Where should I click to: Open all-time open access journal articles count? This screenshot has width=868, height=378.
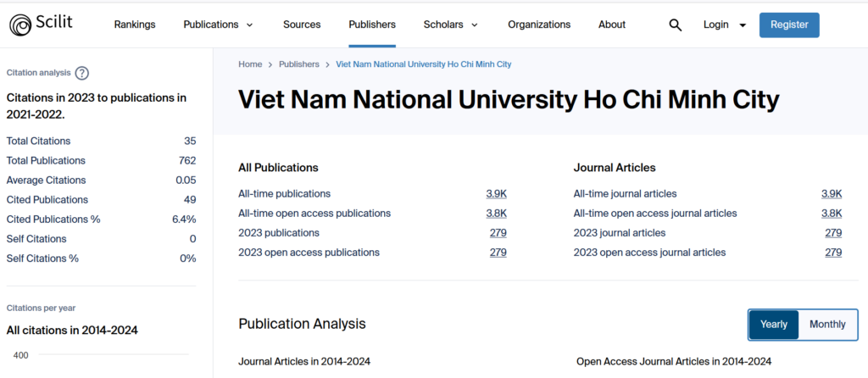coord(831,214)
